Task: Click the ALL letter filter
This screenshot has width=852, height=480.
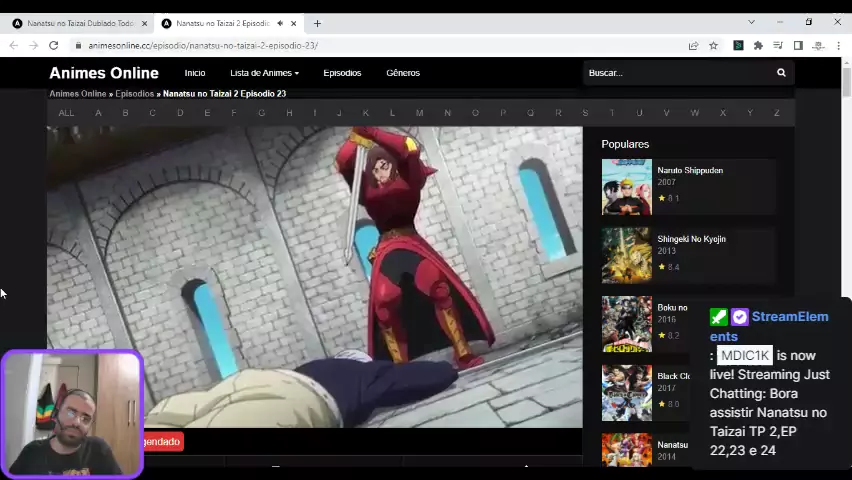Action: point(66,113)
